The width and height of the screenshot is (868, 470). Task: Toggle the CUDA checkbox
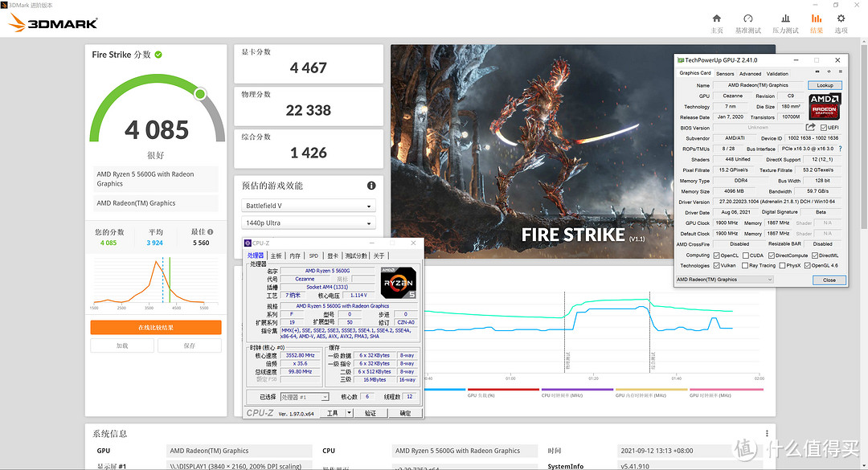pyautogui.click(x=744, y=255)
